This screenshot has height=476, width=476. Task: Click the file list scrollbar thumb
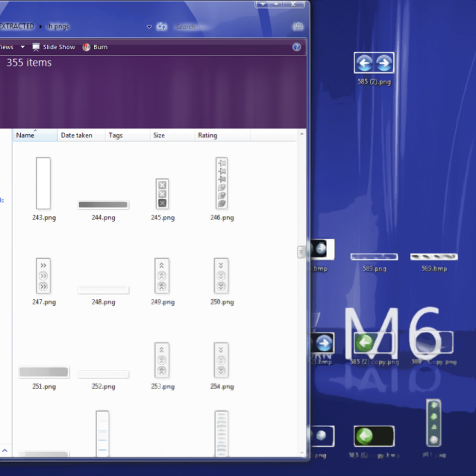pyautogui.click(x=301, y=251)
